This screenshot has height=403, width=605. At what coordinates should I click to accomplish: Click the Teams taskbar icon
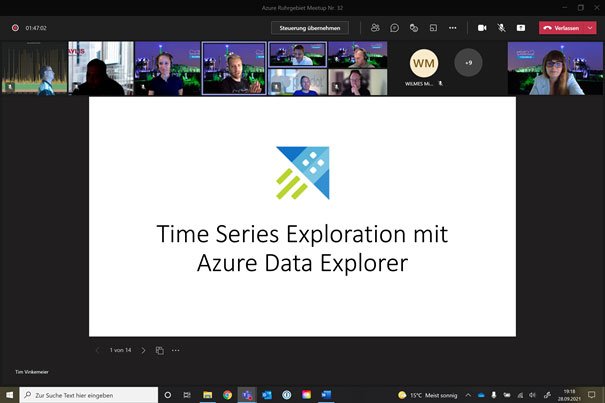tap(247, 395)
